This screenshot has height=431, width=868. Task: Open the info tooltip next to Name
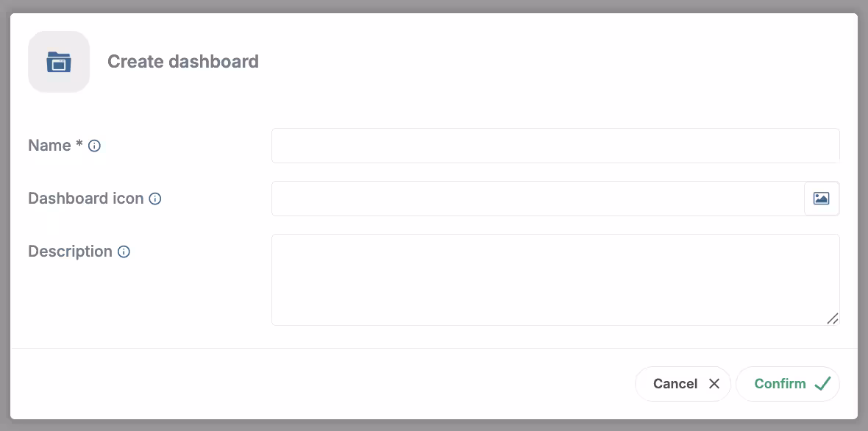94,146
